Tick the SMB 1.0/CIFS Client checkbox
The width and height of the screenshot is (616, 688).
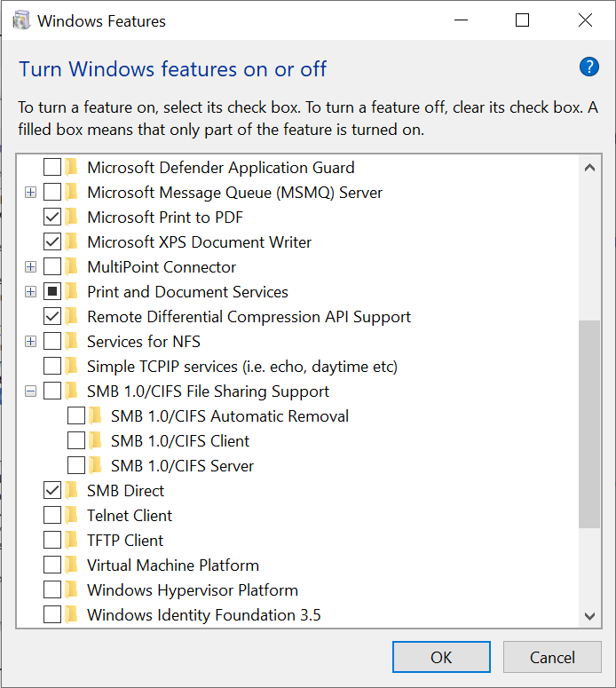pos(76,440)
